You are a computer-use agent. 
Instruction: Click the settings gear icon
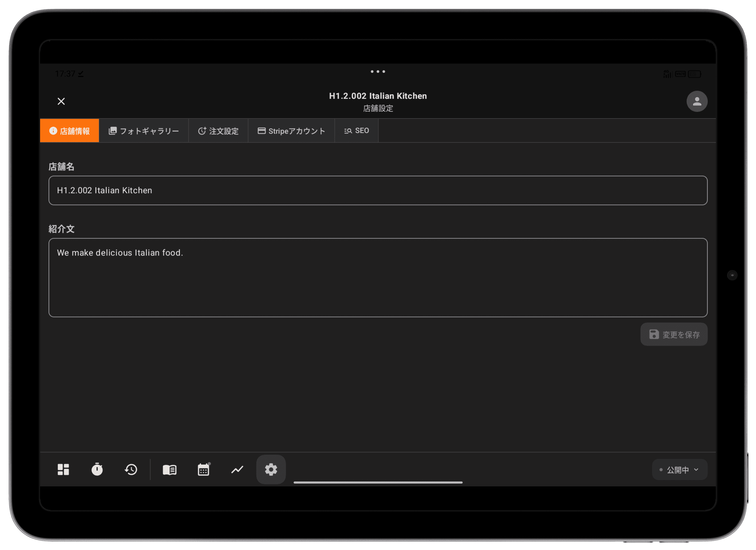[x=271, y=469]
